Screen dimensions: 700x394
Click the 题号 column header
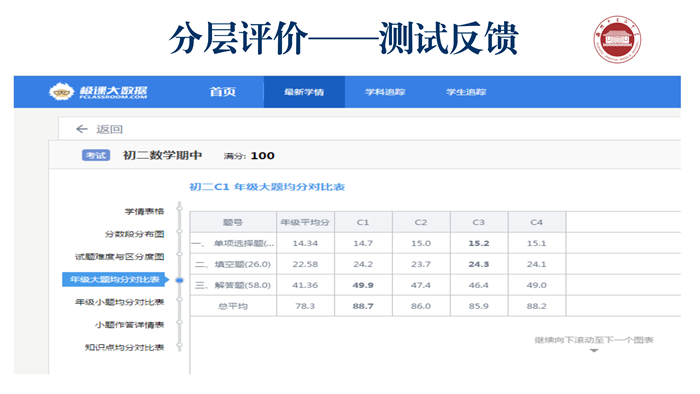[x=233, y=222]
